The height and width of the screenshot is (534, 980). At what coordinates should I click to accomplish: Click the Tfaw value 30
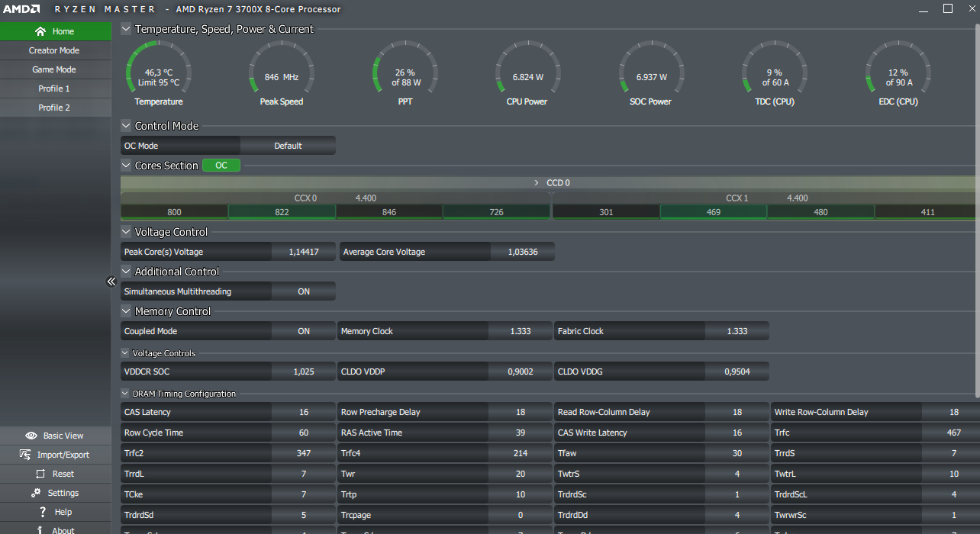[x=737, y=453]
